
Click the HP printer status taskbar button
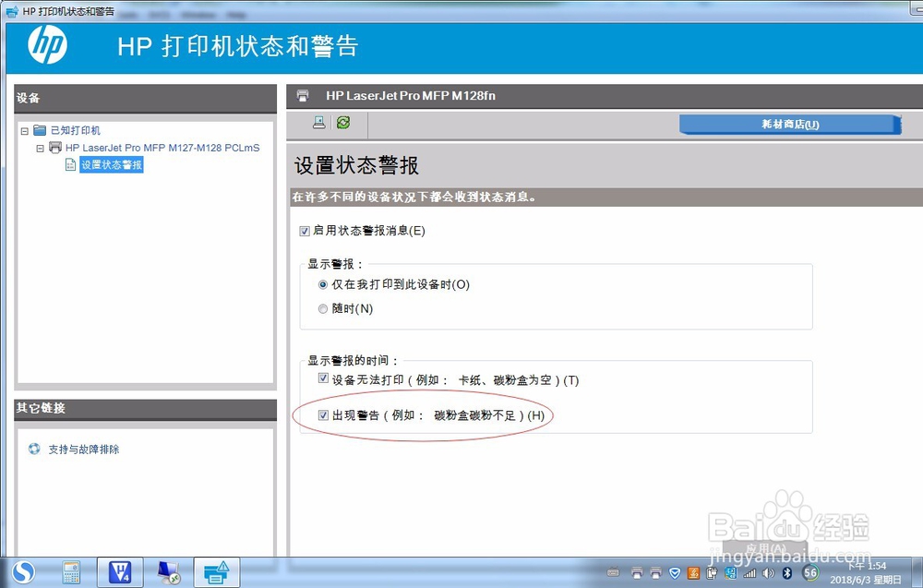click(x=216, y=572)
